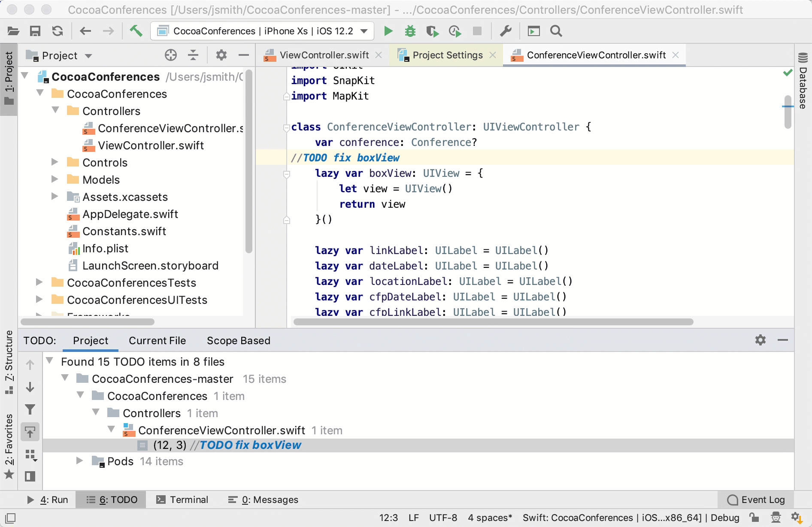
Task: Open the Terminal tool window
Action: [182, 500]
